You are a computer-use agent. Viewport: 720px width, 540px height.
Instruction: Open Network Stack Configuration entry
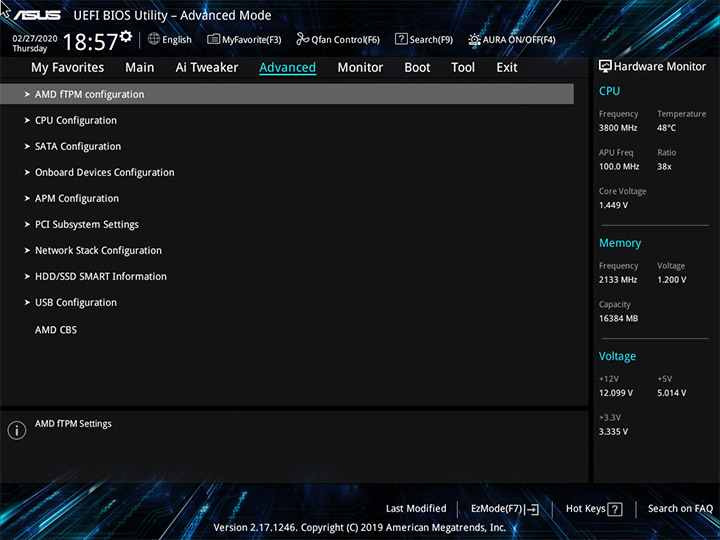click(x=98, y=250)
